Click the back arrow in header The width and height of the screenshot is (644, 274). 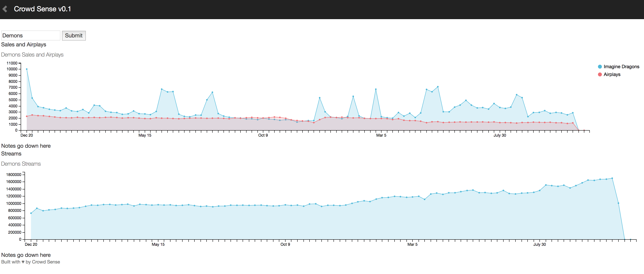(5, 9)
